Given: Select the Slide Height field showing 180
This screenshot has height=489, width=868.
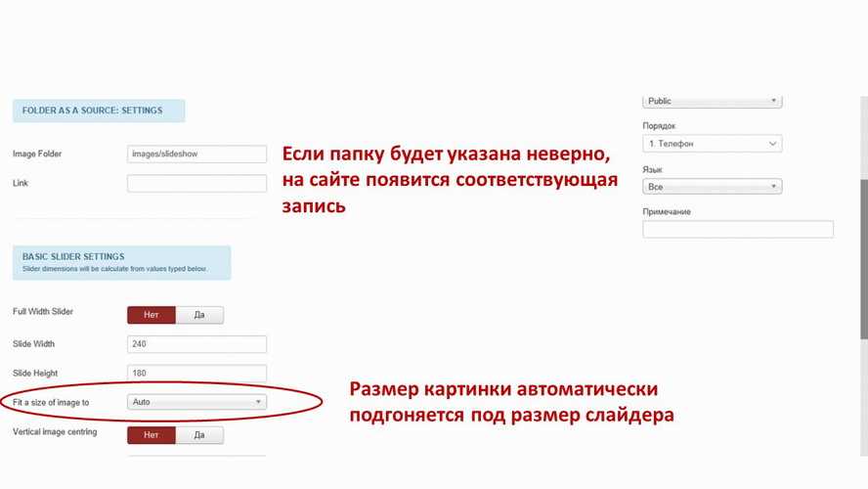Looking at the screenshot, I should (196, 373).
